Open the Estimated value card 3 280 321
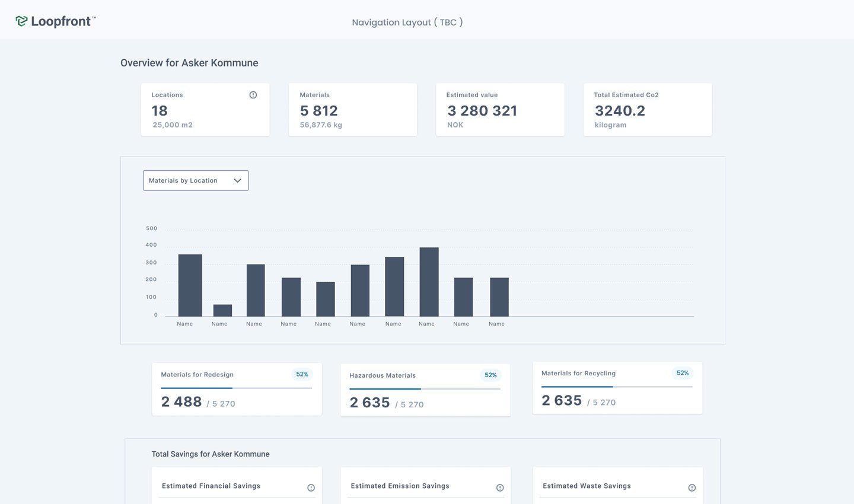This screenshot has height=504, width=854. [x=482, y=111]
